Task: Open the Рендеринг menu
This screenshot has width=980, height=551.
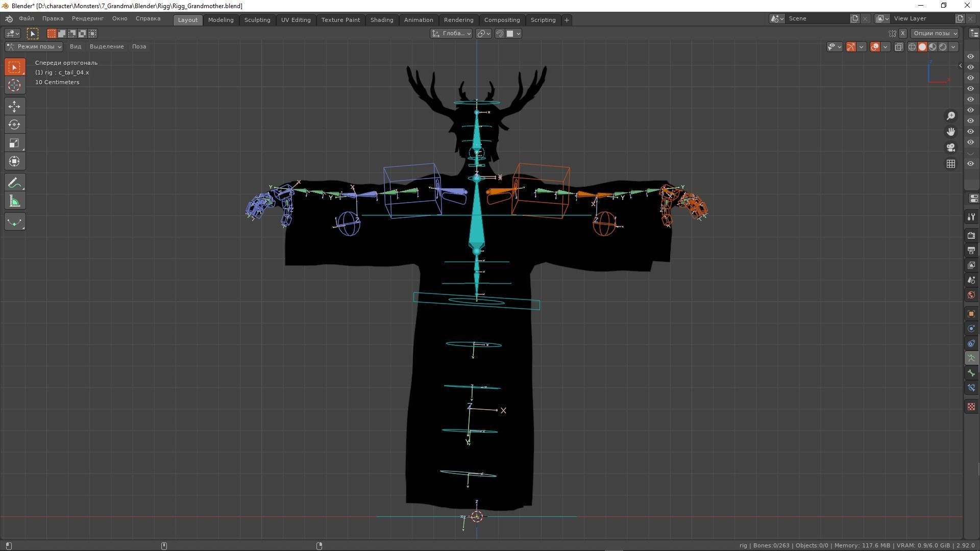Action: [x=87, y=18]
